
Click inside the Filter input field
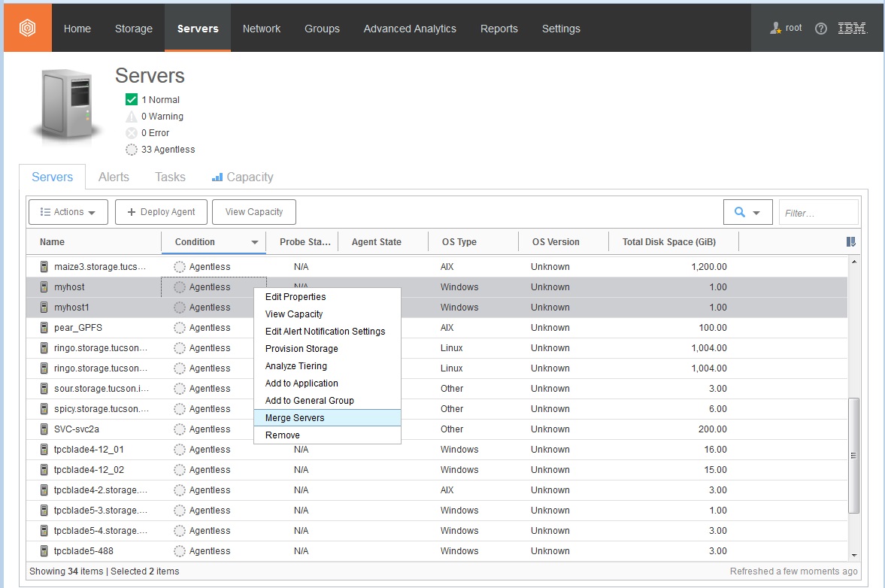tap(818, 211)
